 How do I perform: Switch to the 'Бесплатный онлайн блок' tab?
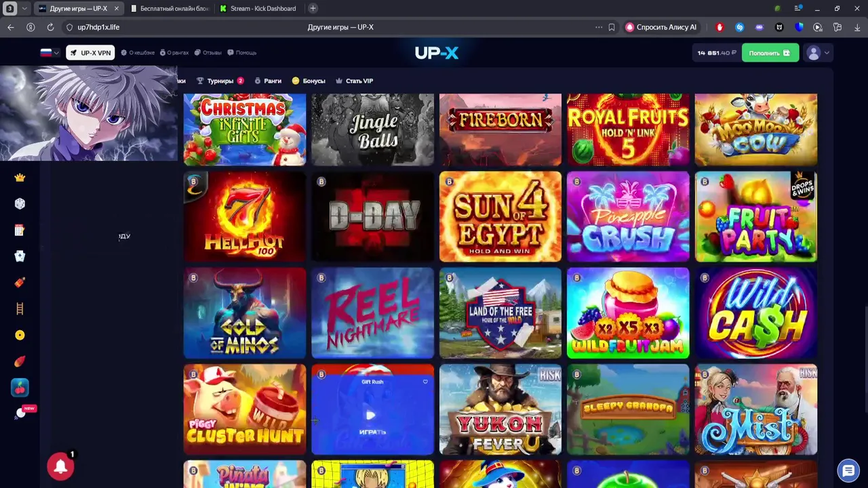(x=170, y=8)
